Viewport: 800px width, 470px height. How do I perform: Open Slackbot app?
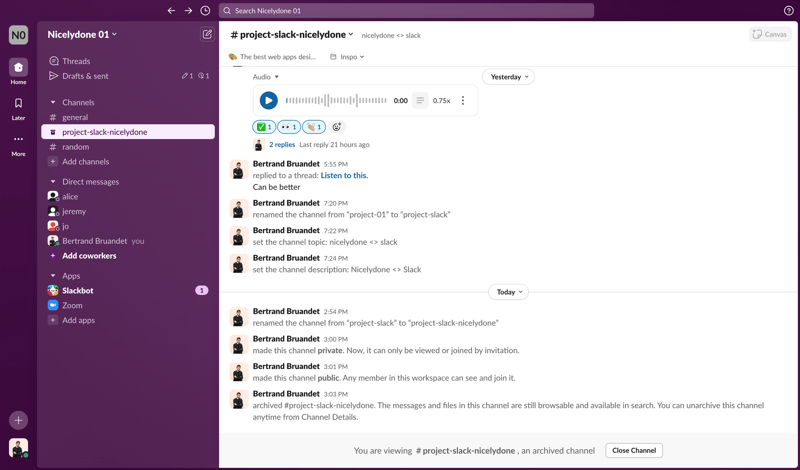(x=128, y=291)
